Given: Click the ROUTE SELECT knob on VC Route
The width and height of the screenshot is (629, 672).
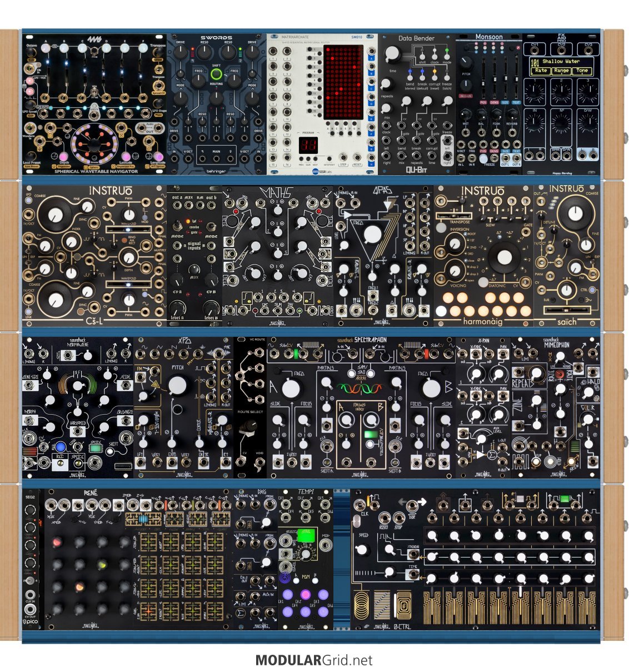Looking at the screenshot, I should (x=249, y=427).
